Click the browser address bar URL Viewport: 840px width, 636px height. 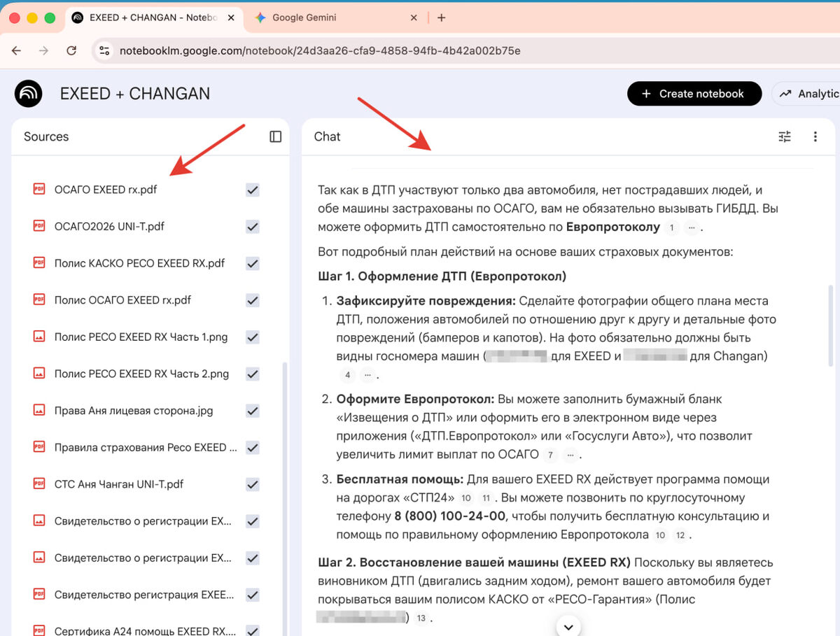click(320, 50)
